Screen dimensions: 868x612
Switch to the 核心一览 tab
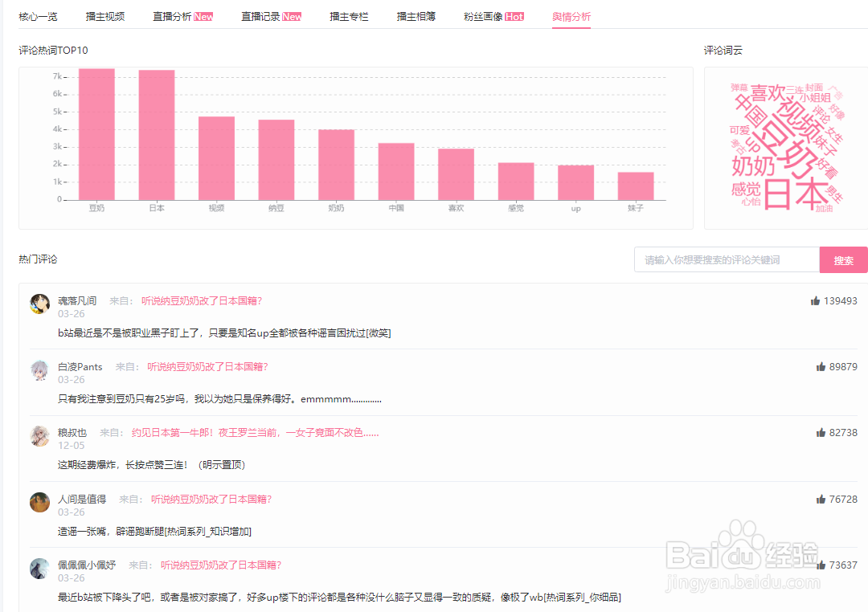tap(37, 14)
